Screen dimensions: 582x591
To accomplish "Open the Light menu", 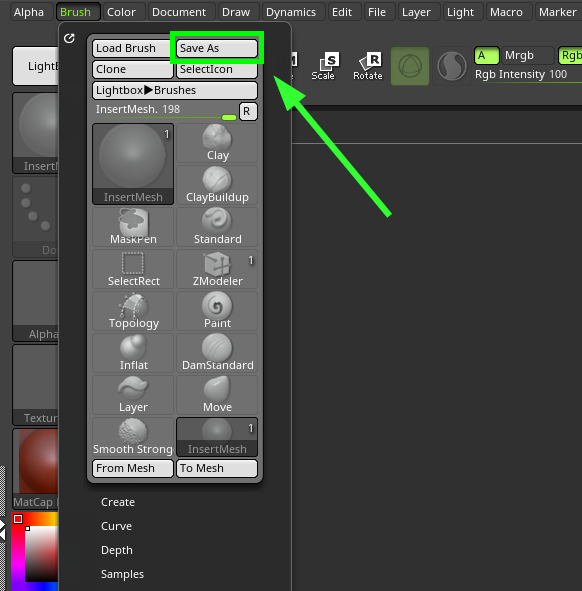I will click(x=463, y=12).
